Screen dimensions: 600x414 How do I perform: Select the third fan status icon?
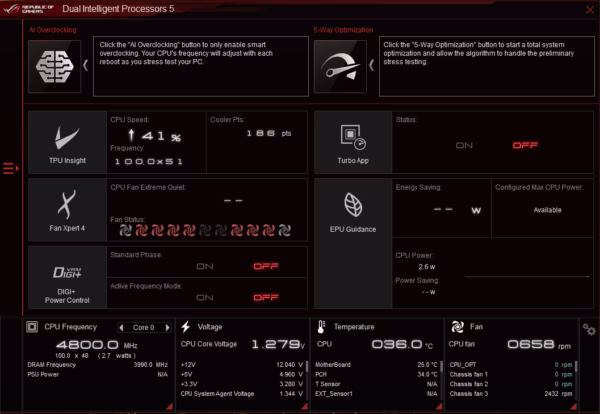(x=157, y=230)
